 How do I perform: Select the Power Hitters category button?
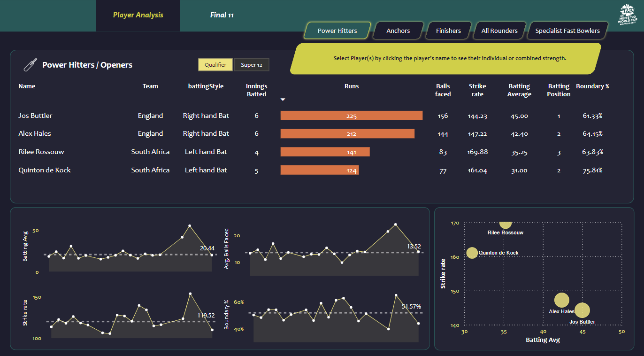pos(337,30)
